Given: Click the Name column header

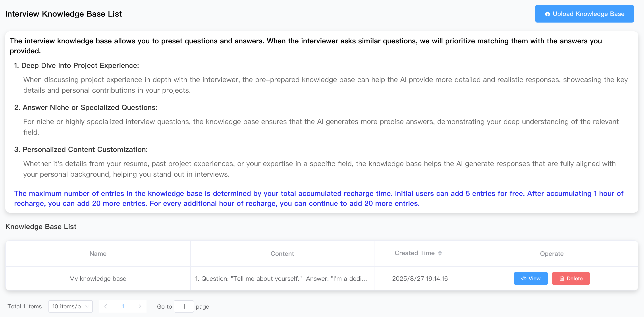Looking at the screenshot, I should pos(98,254).
